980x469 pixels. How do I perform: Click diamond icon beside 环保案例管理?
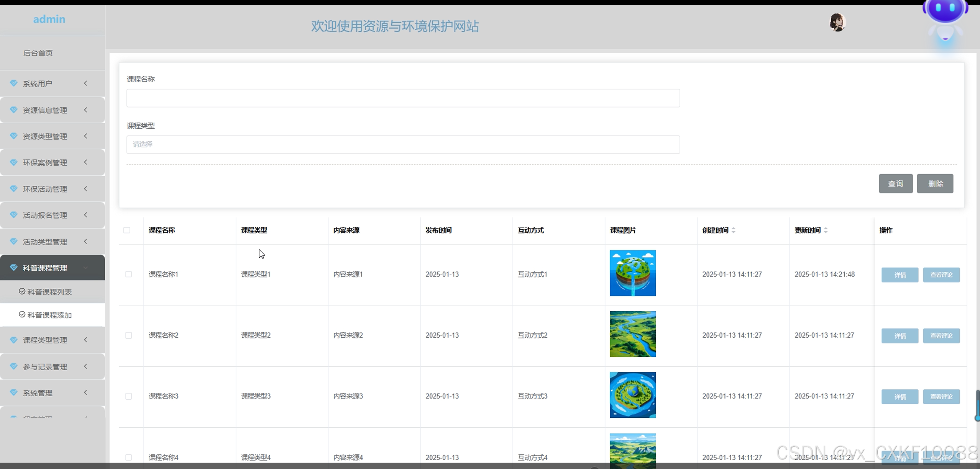(14, 162)
